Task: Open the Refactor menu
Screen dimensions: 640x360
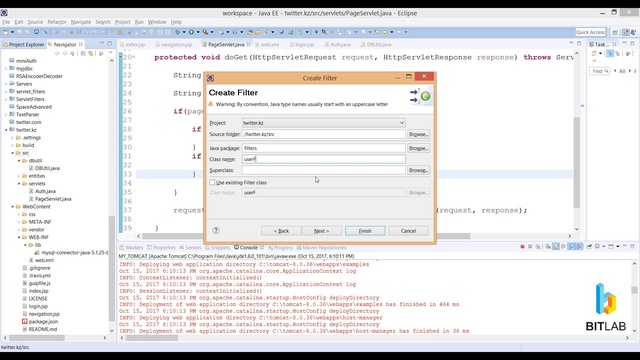Action: coord(57,22)
